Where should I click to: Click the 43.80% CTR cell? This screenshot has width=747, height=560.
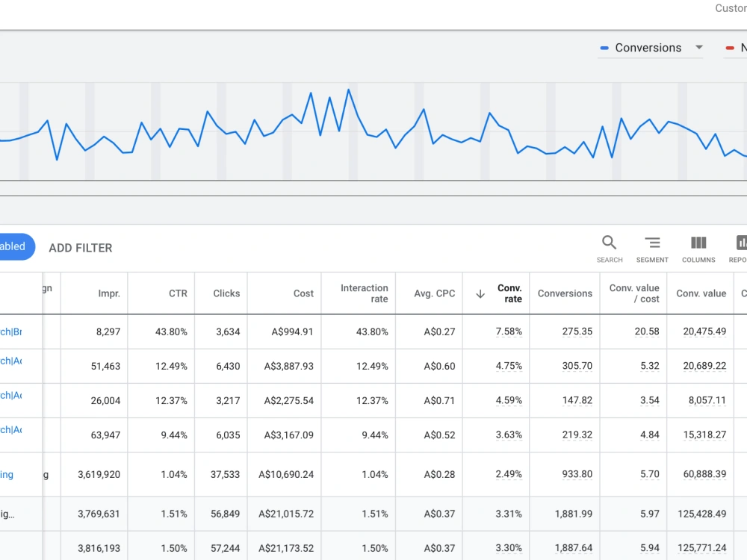(171, 332)
